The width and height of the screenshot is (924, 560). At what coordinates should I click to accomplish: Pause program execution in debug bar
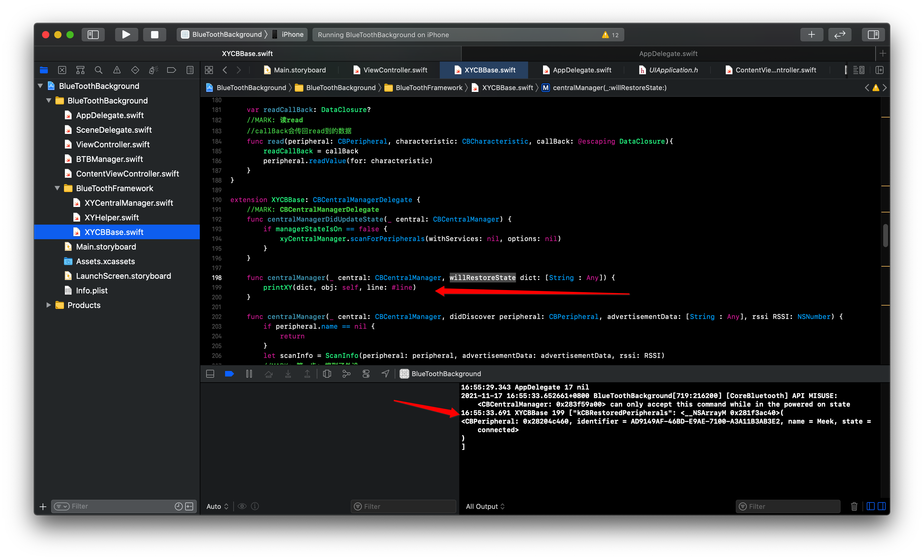(x=249, y=374)
